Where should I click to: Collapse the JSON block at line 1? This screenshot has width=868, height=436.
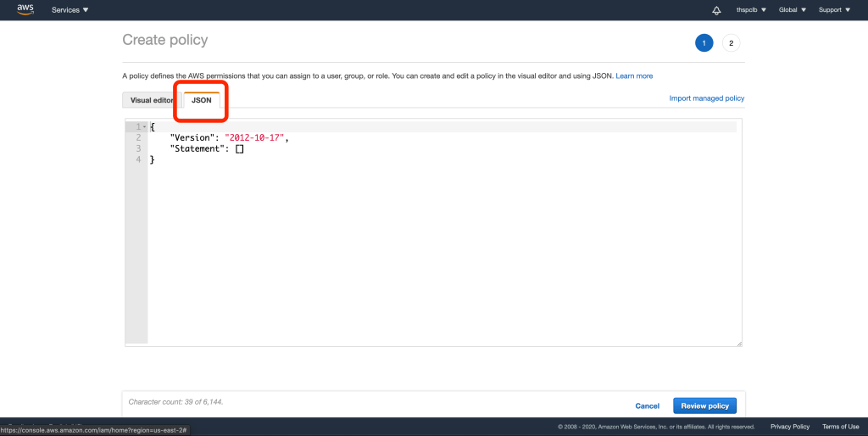point(144,126)
